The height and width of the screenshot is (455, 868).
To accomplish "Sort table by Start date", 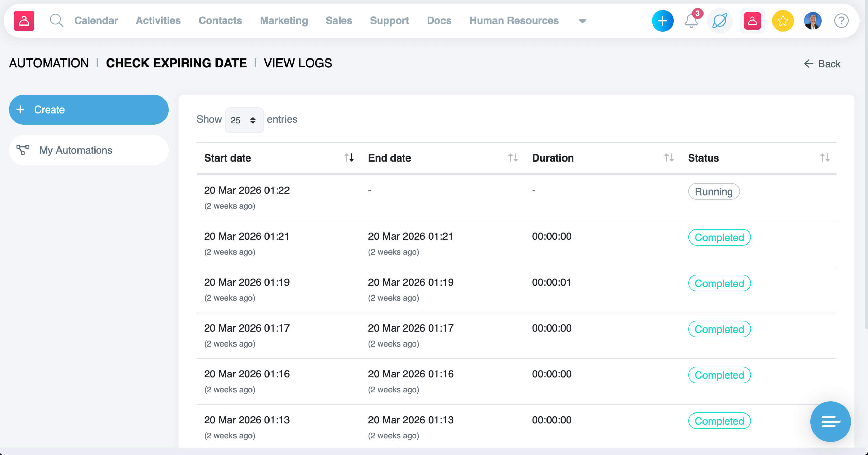I will click(x=349, y=157).
